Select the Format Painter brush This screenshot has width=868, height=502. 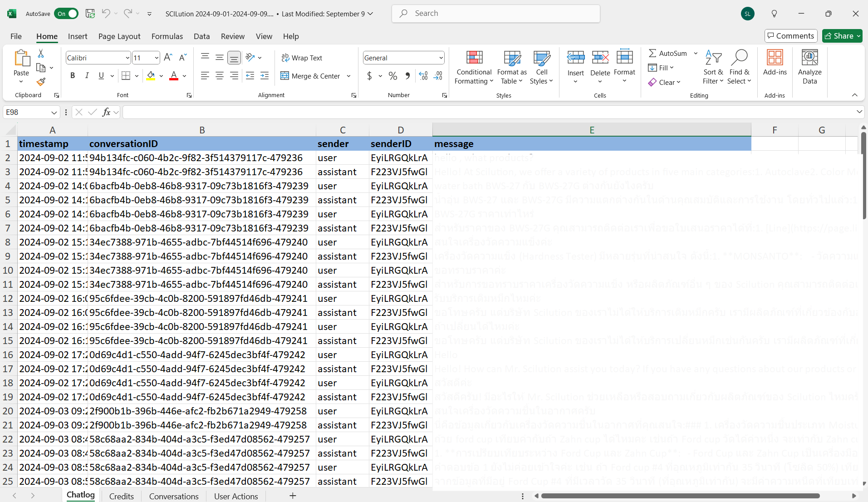[x=41, y=82]
